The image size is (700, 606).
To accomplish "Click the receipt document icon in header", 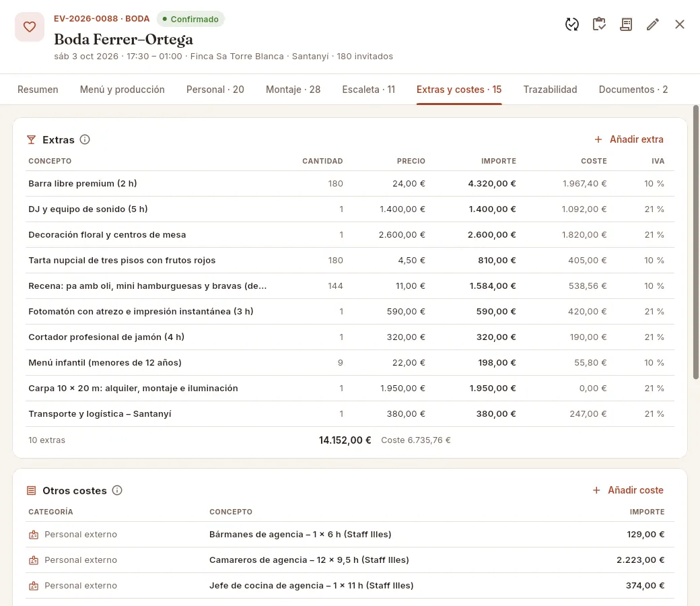I will [626, 24].
